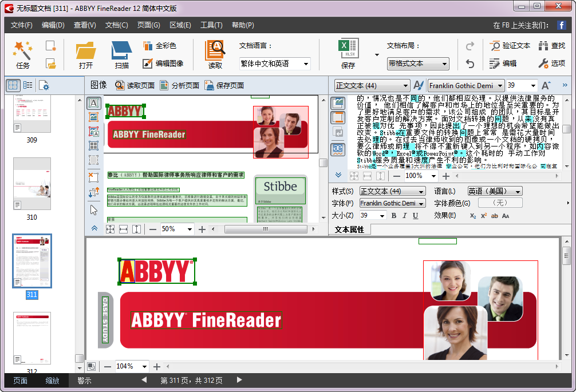Viewport: 576px width, 392px height.
Task: Select the draw text region tool
Action: (x=94, y=104)
